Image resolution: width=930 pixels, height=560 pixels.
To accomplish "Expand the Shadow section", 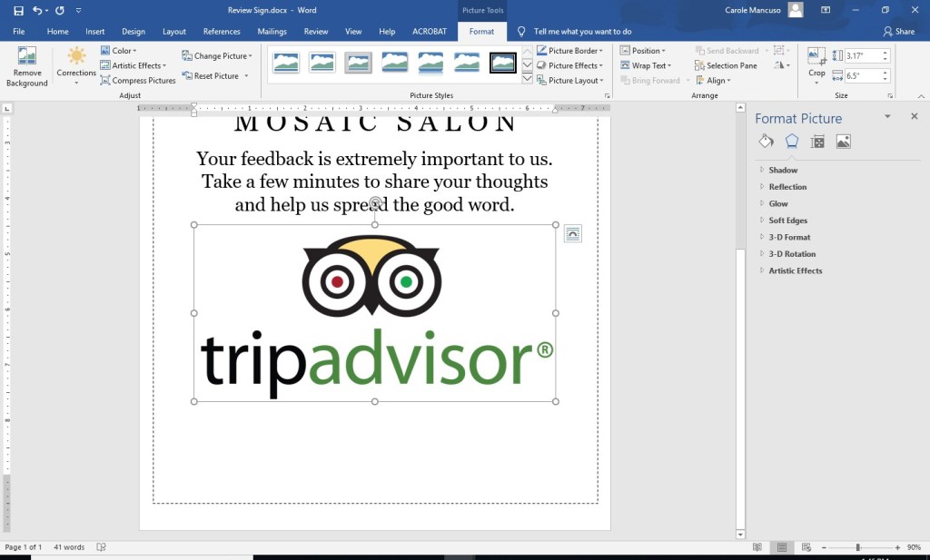I will click(x=783, y=170).
